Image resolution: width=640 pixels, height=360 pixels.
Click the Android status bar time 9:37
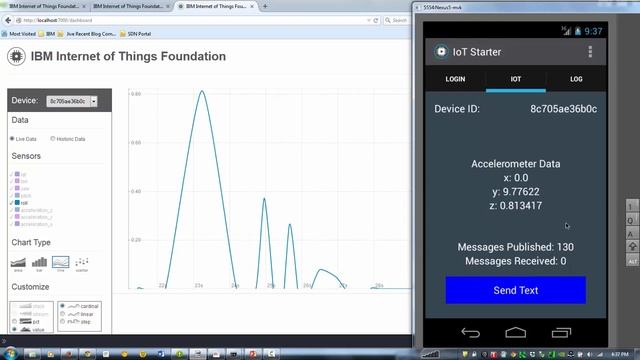click(x=593, y=31)
